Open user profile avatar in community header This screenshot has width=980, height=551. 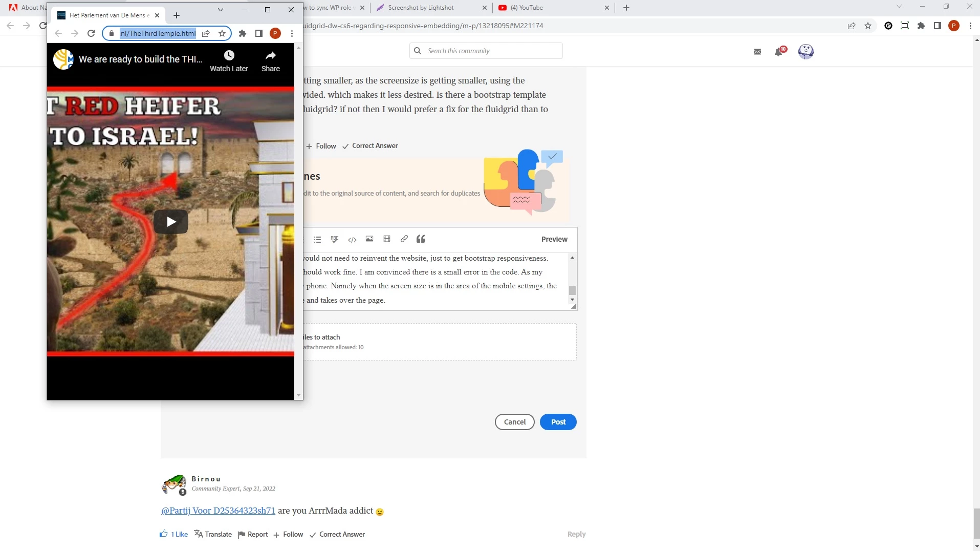click(x=806, y=51)
